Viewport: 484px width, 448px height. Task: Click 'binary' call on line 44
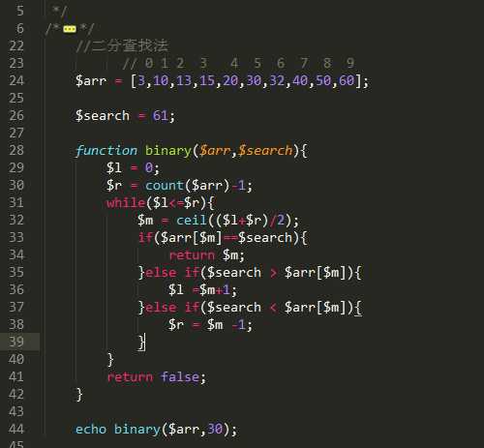pyautogui.click(x=137, y=430)
